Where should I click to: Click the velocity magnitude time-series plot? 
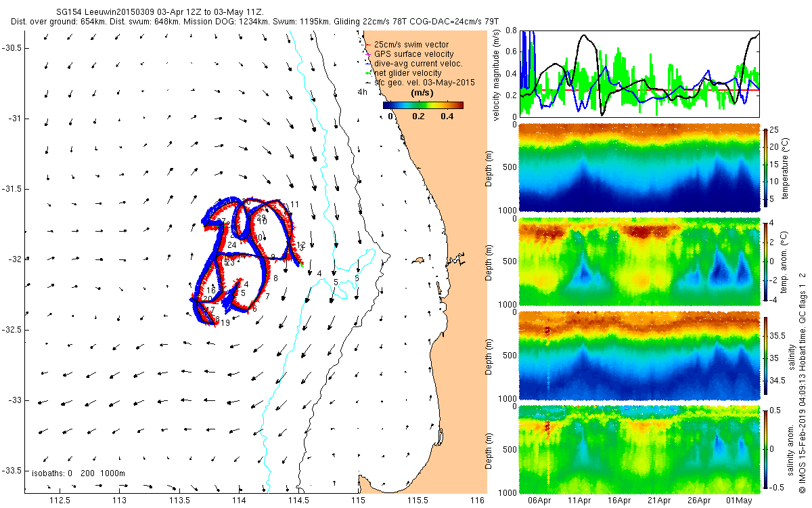pyautogui.click(x=639, y=74)
